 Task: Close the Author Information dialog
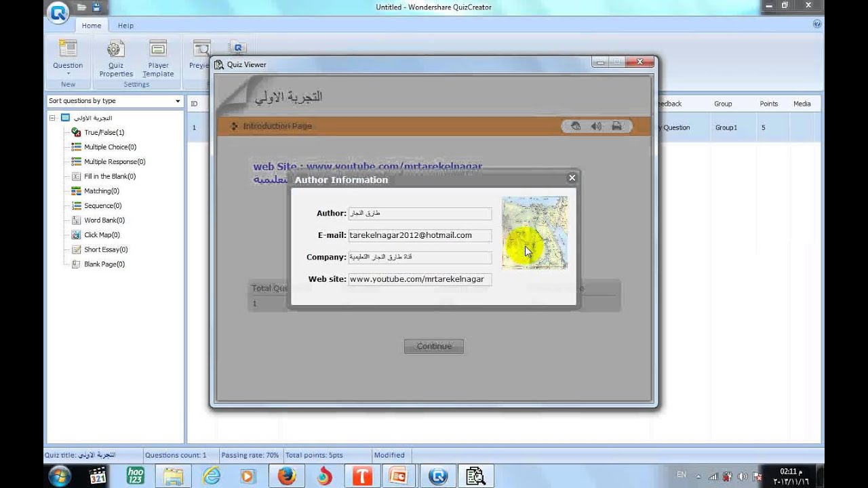click(x=572, y=178)
